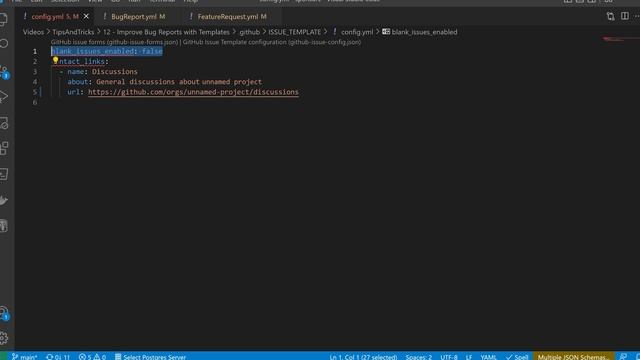Open the Accounts menu in the activity bar
This screenshot has height=360, width=640.
[x=4, y=313]
